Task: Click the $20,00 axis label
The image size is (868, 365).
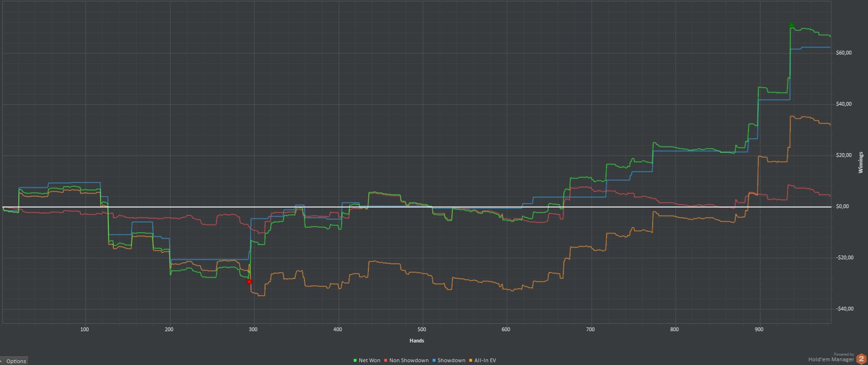Action: (x=844, y=155)
